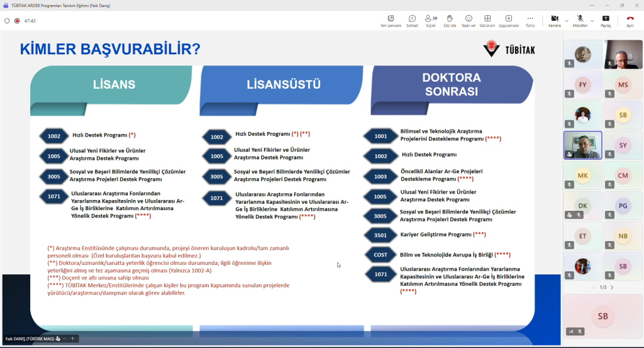This screenshot has width=644, height=348.
Task: Leave meeting with Ayrıl button
Action: click(630, 21)
